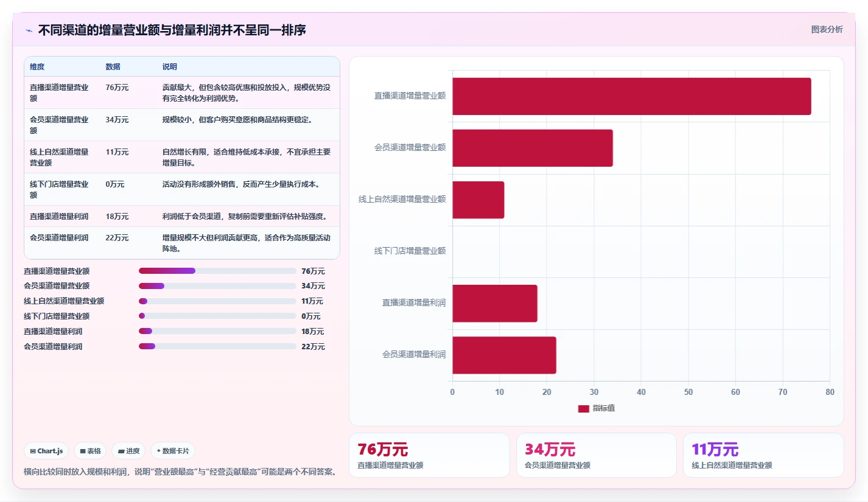Click the 会员渠道增量利润 label on chart axis

point(414,354)
